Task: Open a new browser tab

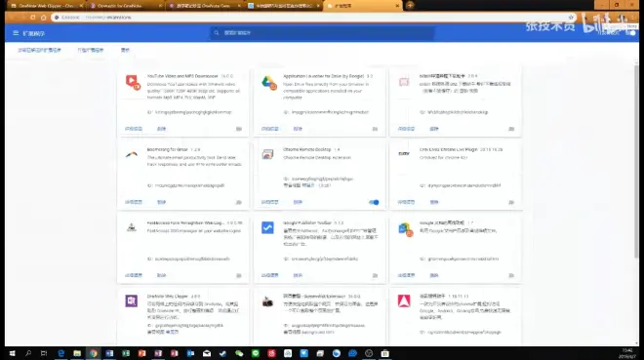Action: (x=410, y=5)
